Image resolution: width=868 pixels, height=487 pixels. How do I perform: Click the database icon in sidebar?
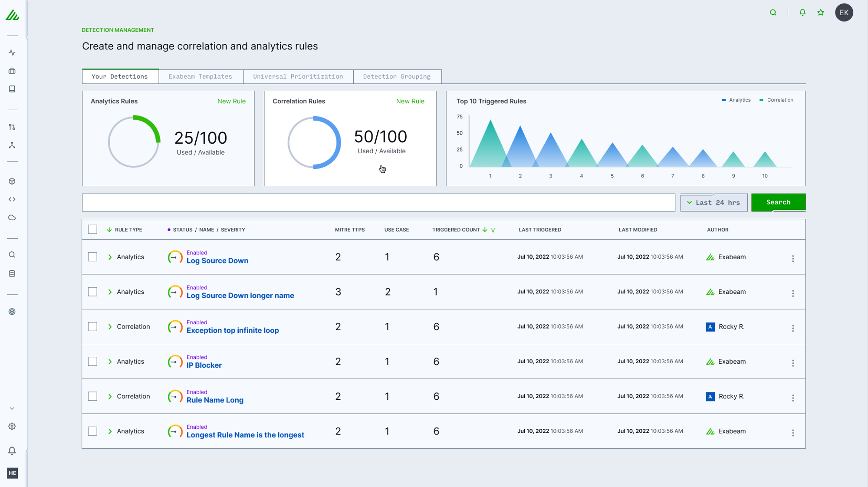12,273
